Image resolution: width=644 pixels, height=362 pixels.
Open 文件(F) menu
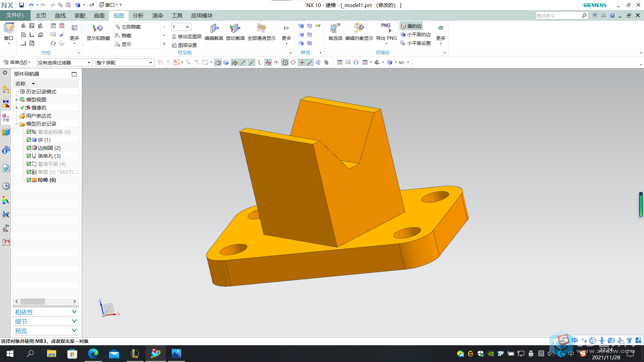pyautogui.click(x=15, y=15)
